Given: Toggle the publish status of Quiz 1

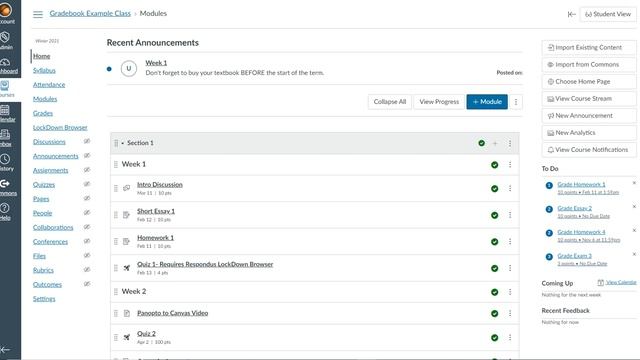Looking at the screenshot, I should pyautogui.click(x=495, y=268).
